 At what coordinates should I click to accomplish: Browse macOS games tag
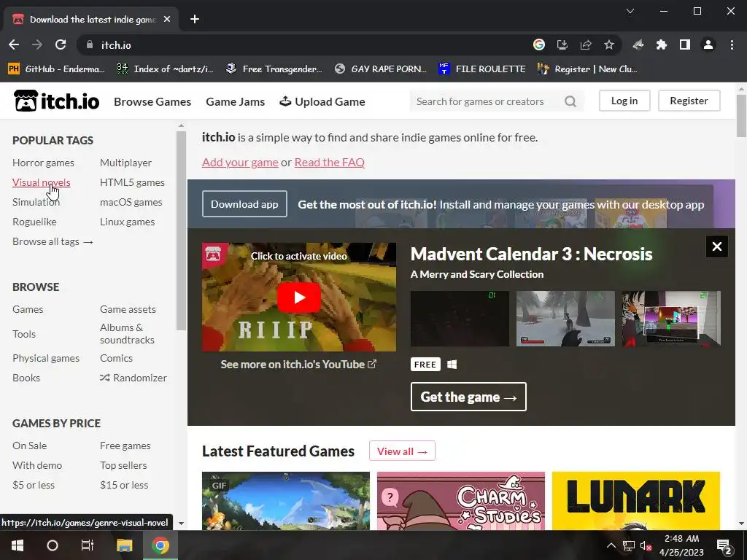coord(131,202)
